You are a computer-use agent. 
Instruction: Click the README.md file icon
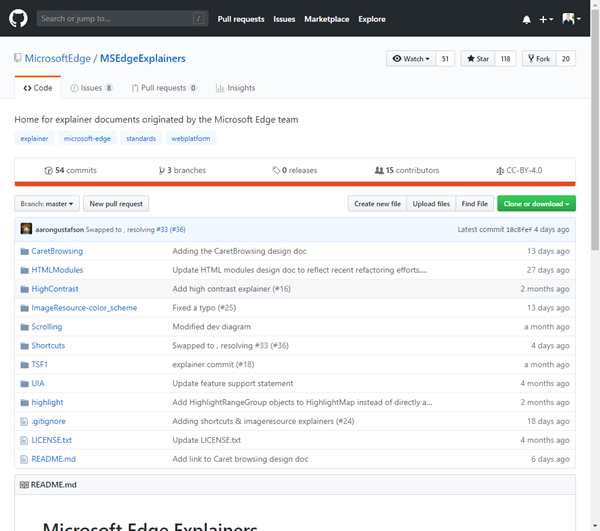(23, 459)
